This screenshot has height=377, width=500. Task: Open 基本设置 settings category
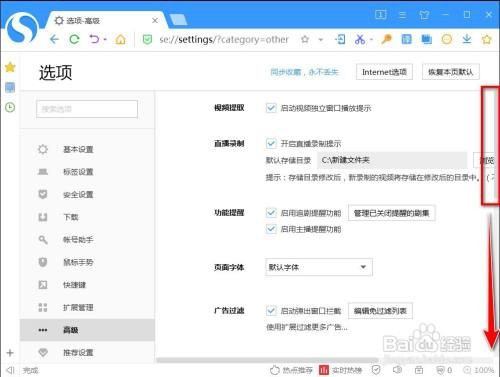[87, 149]
